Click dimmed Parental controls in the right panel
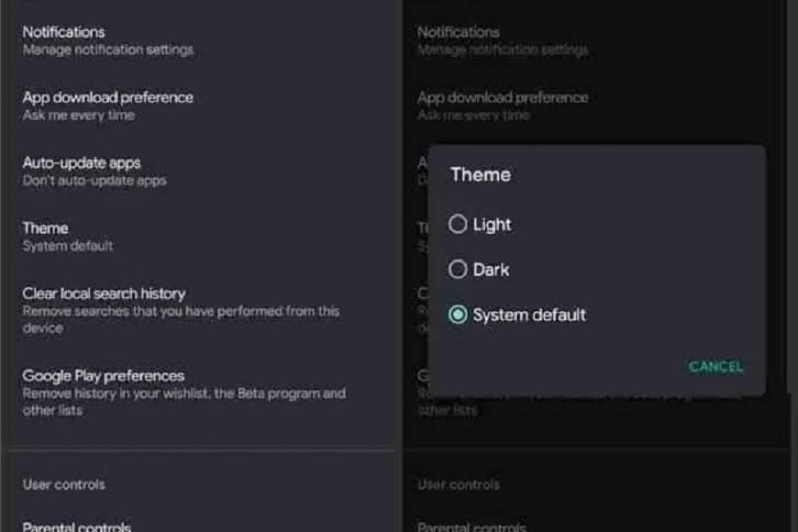 (471, 527)
